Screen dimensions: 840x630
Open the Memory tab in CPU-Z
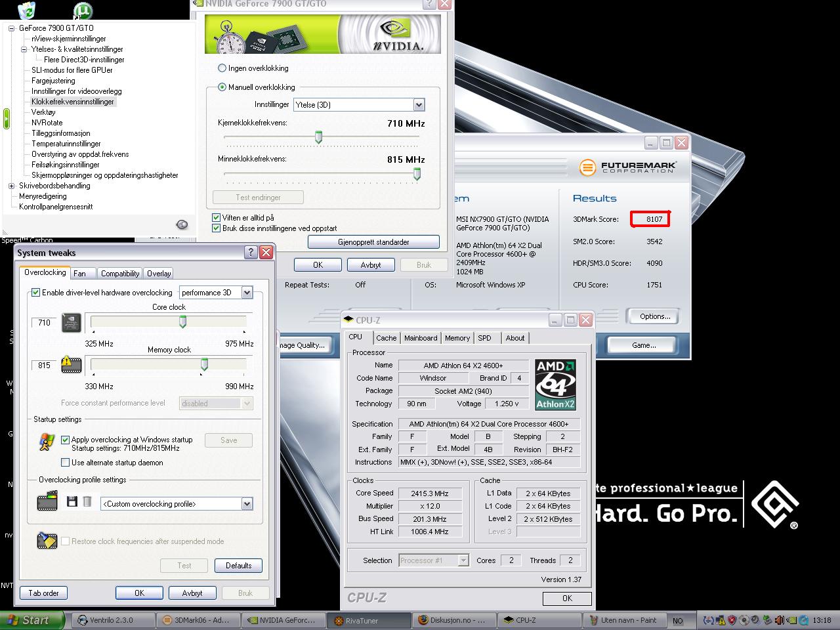pos(457,338)
